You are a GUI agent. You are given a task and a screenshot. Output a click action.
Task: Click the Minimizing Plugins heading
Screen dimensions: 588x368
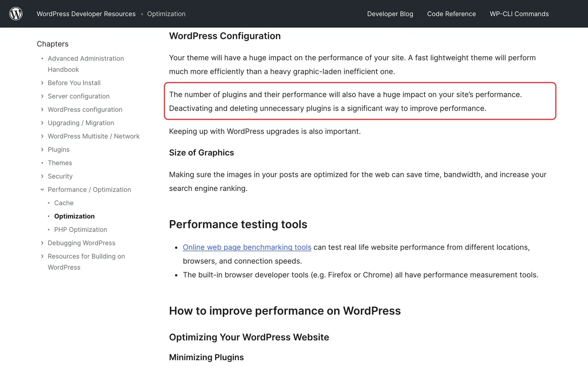pyautogui.click(x=207, y=357)
